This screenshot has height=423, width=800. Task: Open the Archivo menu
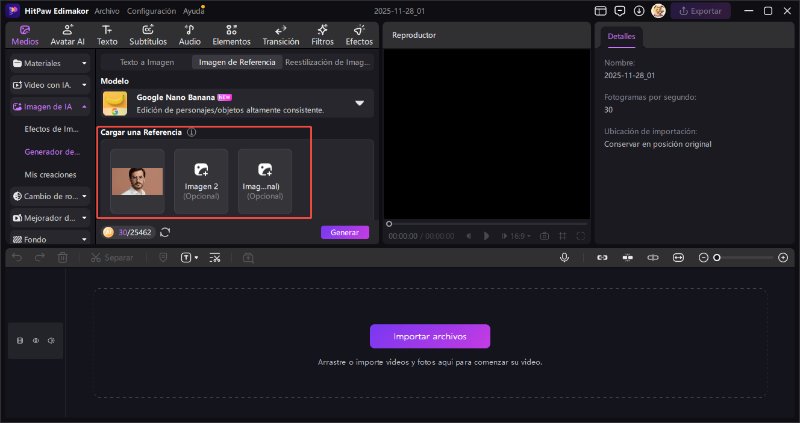pos(106,10)
